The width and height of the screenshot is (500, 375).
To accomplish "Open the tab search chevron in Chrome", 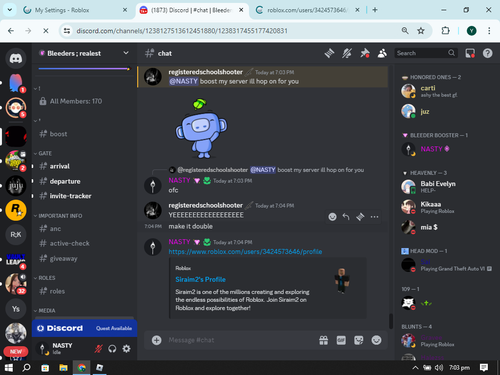I will point(10,10).
